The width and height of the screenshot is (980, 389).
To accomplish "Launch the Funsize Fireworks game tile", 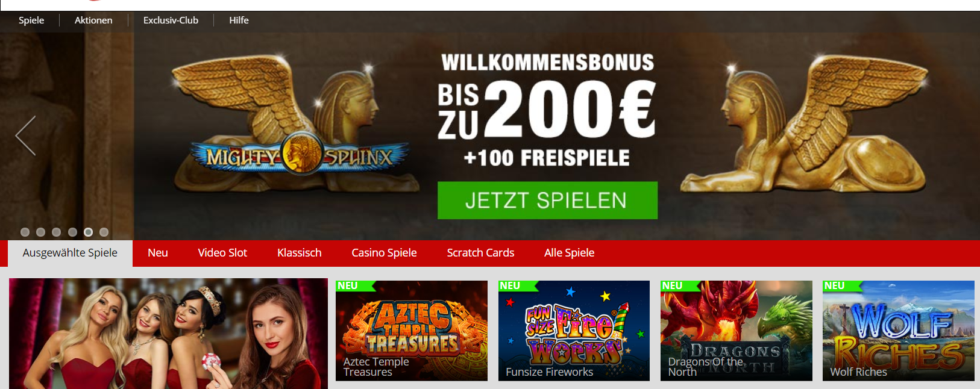I will (574, 331).
